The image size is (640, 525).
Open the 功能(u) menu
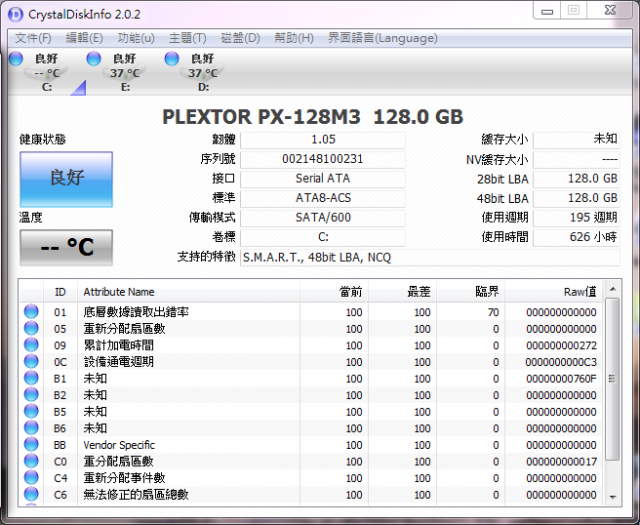click(136, 38)
